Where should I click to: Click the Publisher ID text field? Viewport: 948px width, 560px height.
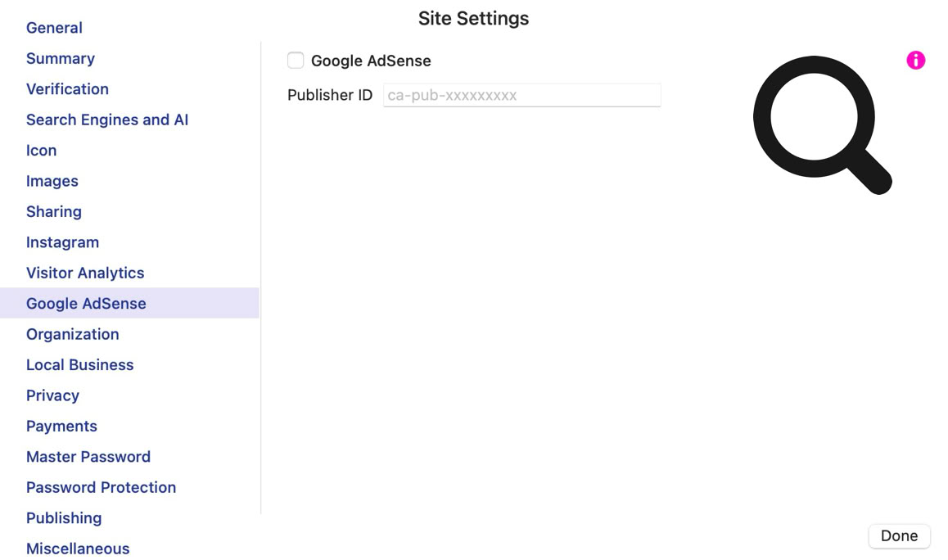(521, 95)
